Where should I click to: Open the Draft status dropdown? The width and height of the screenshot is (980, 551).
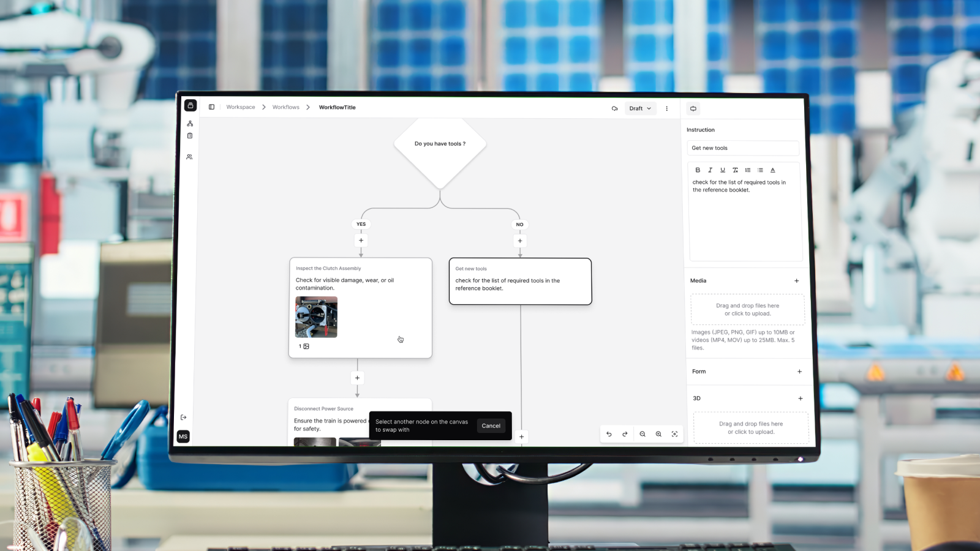point(640,108)
